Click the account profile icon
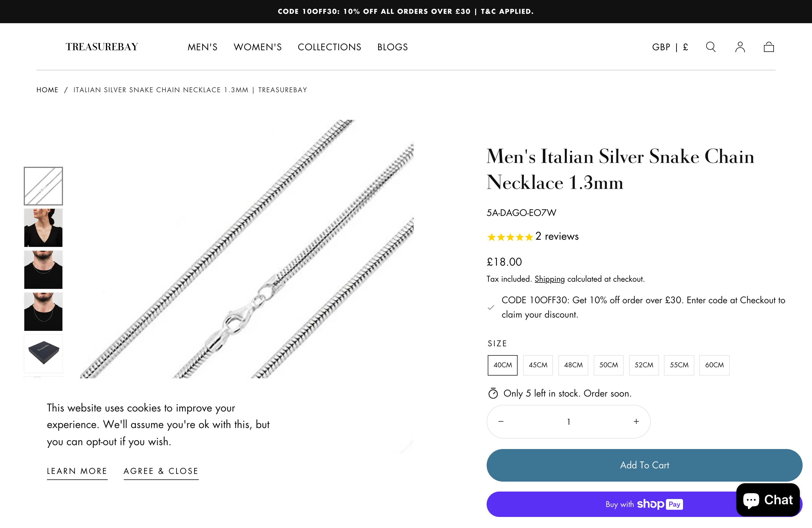Viewport: 812px width, 528px height. 740,47
